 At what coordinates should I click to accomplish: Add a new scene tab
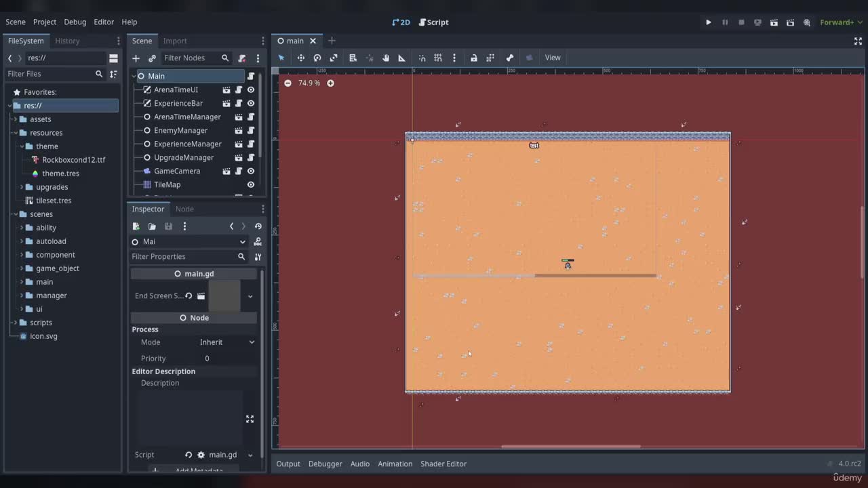click(x=332, y=41)
